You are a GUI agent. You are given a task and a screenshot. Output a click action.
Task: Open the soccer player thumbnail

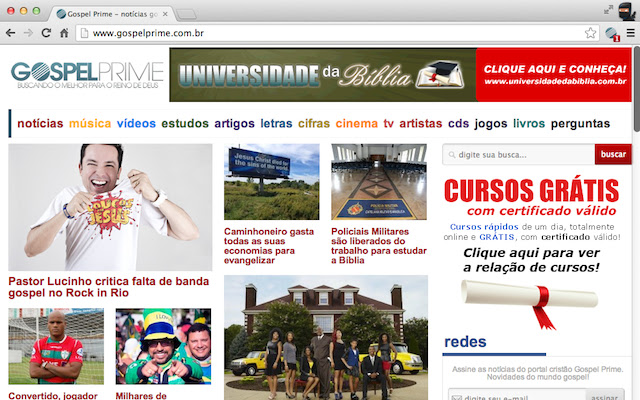56,346
